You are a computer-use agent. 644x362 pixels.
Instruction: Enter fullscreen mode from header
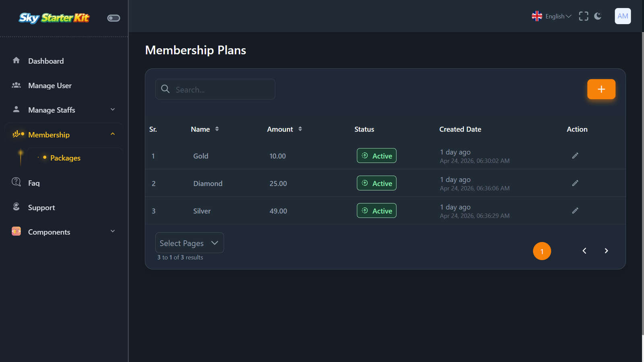[x=584, y=16]
